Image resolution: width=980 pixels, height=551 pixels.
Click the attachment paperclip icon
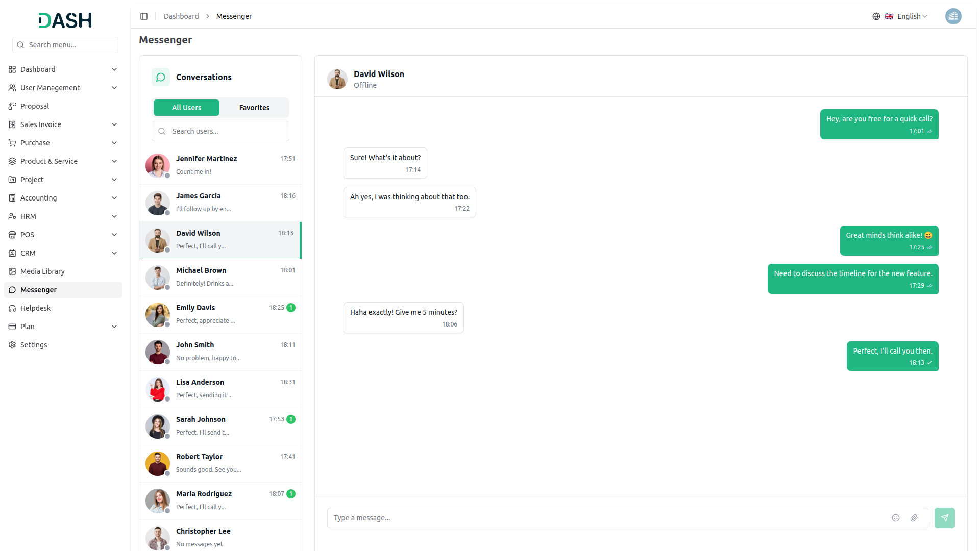914,518
